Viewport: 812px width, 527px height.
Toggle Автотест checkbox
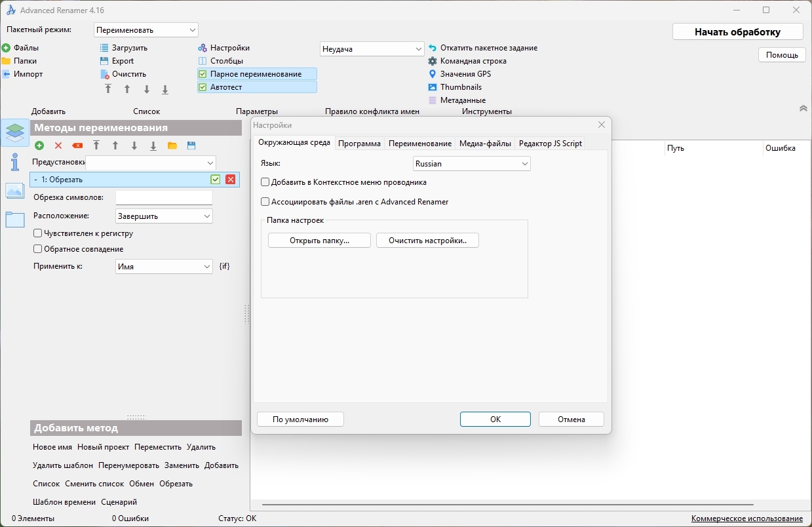click(x=203, y=87)
